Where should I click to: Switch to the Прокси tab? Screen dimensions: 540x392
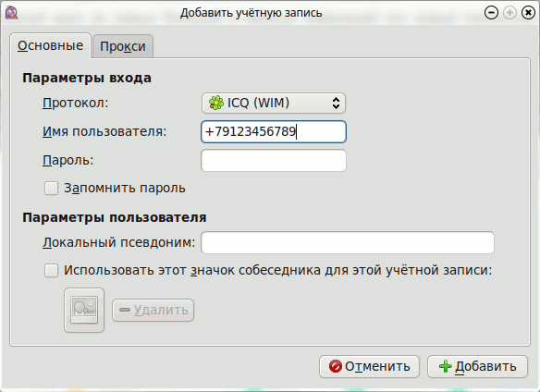pos(123,46)
